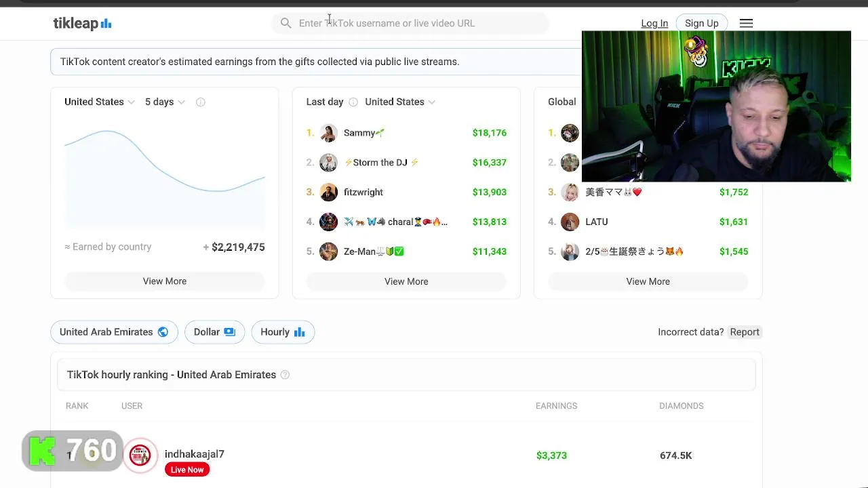Viewport: 868px width, 488px height.
Task: Click the Global card heading
Action: tap(562, 102)
